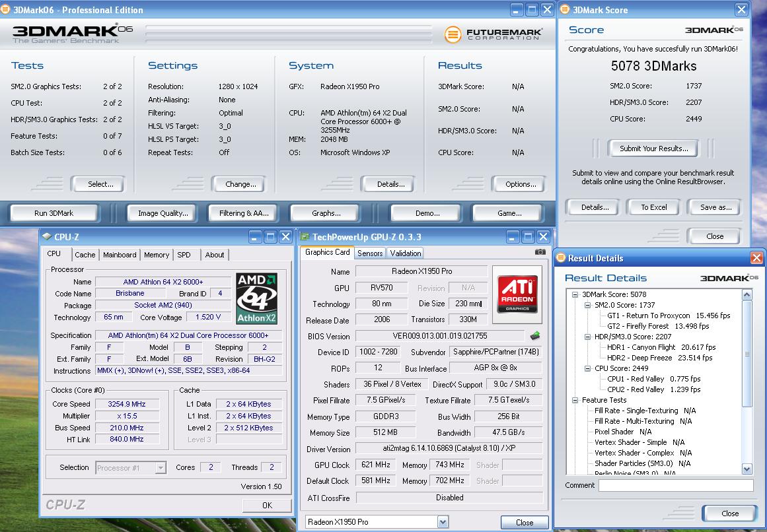This screenshot has width=767, height=532.
Task: Click the Driver Version field in GPU-Z
Action: pyautogui.click(x=449, y=448)
